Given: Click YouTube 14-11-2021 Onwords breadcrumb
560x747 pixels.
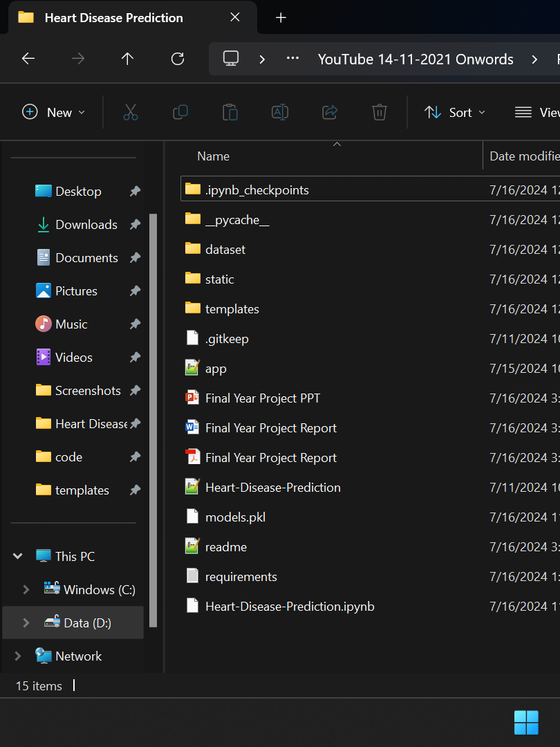Looking at the screenshot, I should click(416, 59).
